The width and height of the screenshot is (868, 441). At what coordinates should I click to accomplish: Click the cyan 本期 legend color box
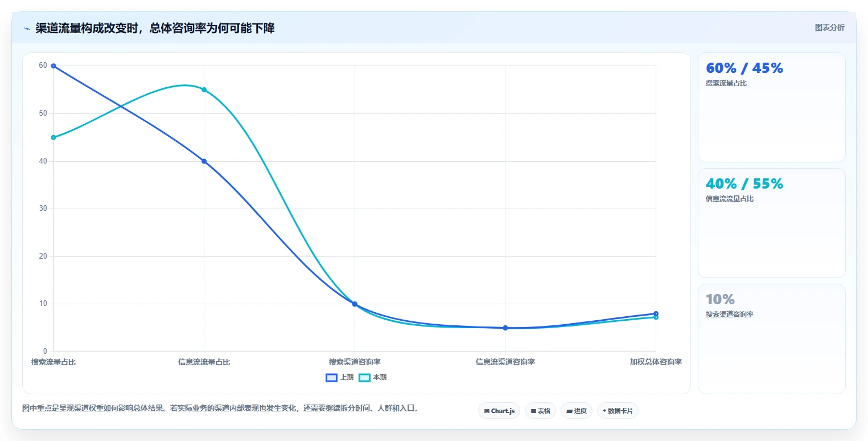pos(365,377)
